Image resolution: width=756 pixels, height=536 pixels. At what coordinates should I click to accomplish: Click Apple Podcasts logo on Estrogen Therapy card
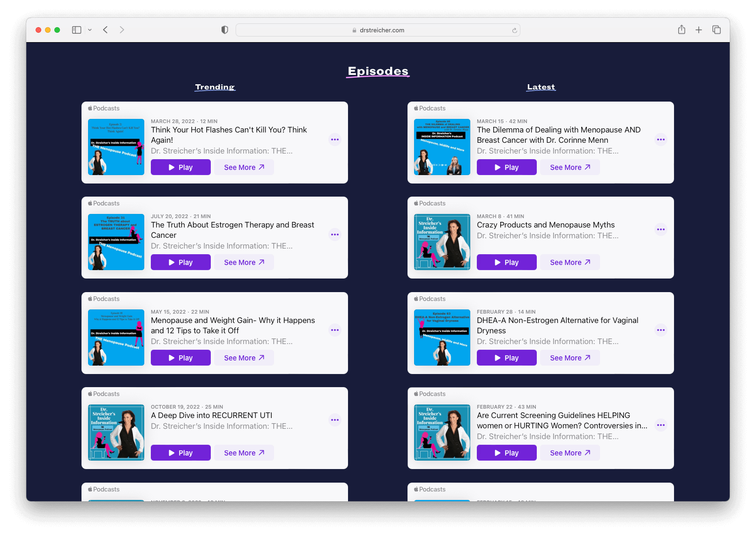[x=104, y=203]
